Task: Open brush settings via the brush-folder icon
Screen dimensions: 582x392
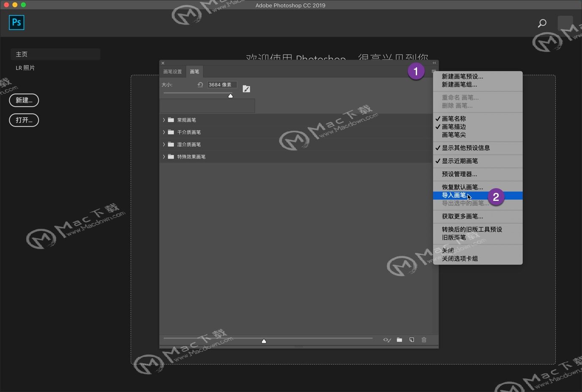Action: pyautogui.click(x=246, y=89)
